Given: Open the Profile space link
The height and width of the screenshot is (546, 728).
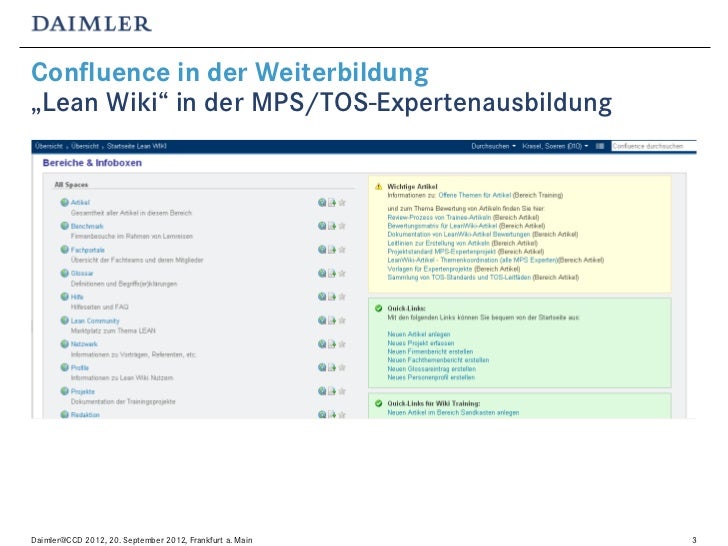Looking at the screenshot, I should click(x=80, y=368).
